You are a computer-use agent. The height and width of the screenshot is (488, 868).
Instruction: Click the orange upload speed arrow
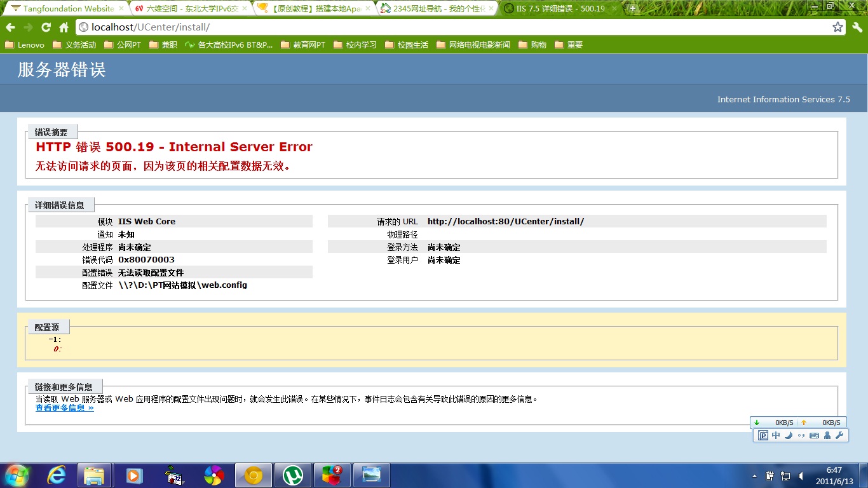point(804,423)
